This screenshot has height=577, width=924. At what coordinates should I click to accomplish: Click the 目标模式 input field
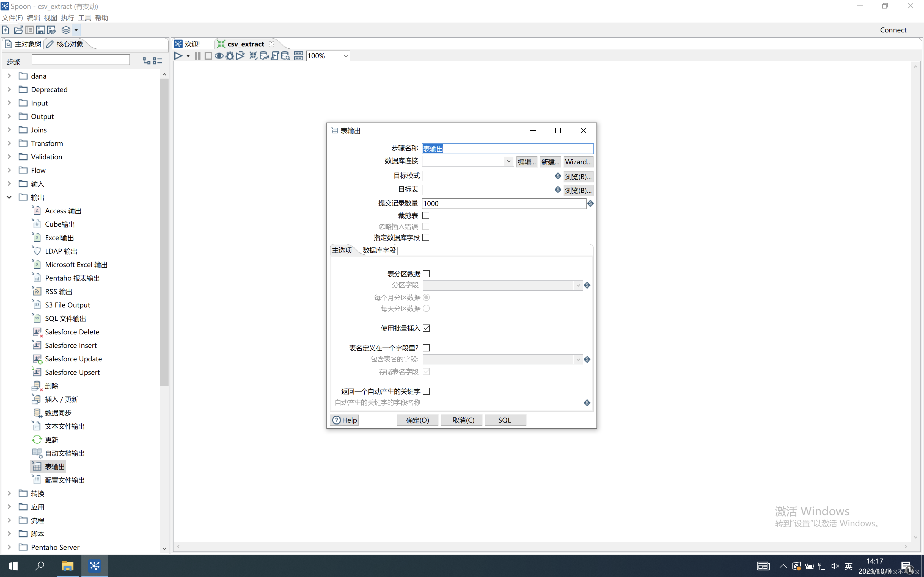tap(488, 176)
